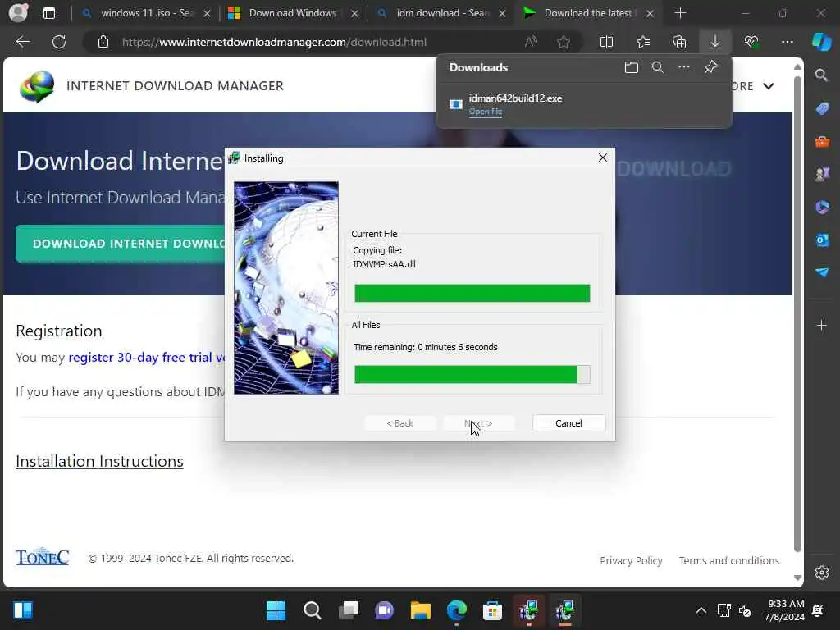The image size is (840, 630).
Task: Open the clock showing 9:33 AM
Action: [785, 610]
